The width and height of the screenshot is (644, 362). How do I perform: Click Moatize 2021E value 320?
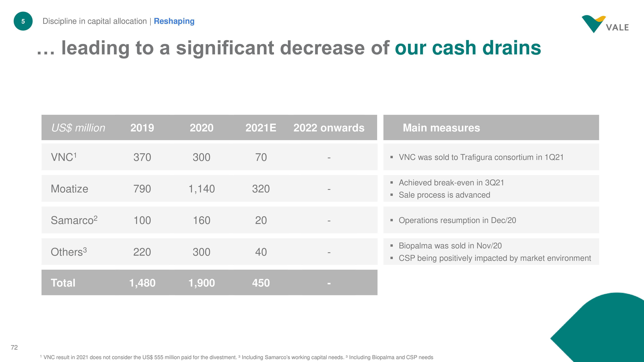[x=261, y=189]
